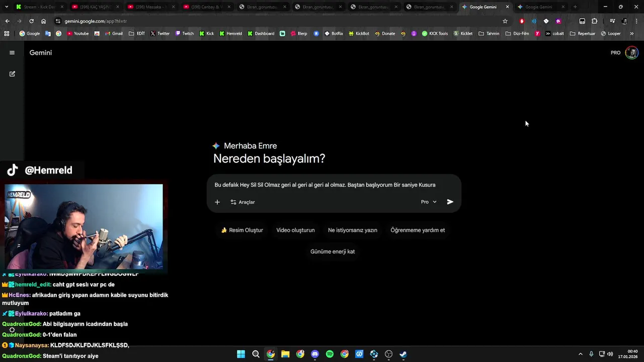644x362 pixels.
Task: Choose the Öğrenmeme yardım et chip
Action: (x=418, y=230)
